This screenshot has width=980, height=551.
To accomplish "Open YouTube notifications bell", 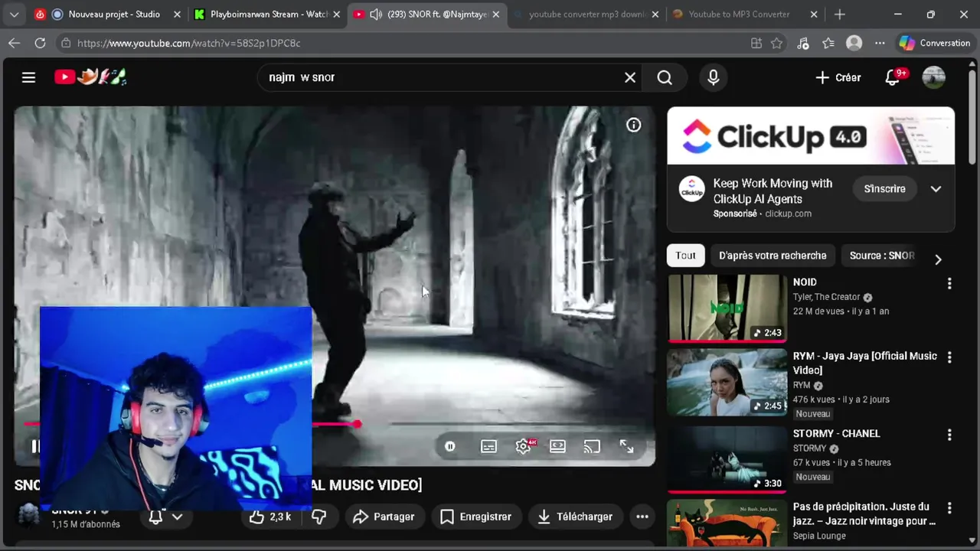I will point(893,77).
